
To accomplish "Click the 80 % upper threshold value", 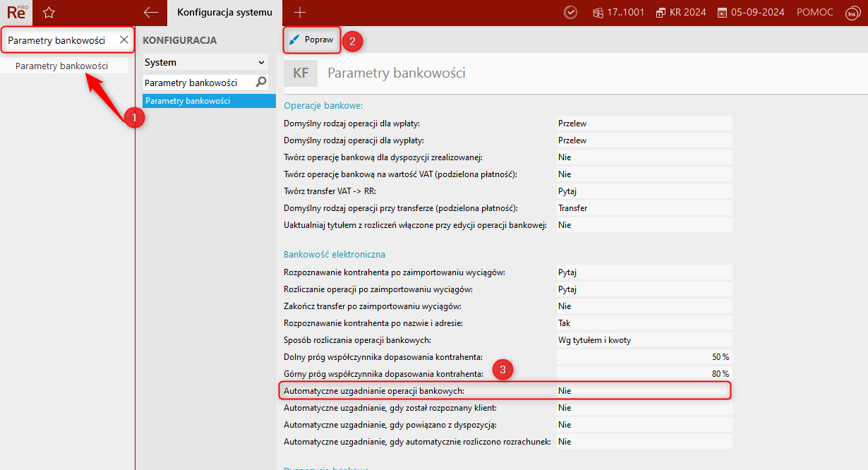I will (x=644, y=374).
